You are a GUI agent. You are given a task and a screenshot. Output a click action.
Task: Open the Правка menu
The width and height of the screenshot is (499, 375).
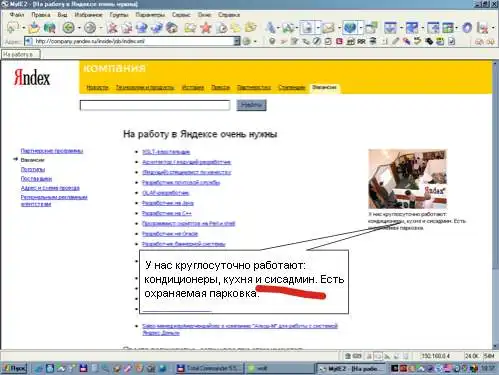tap(41, 15)
